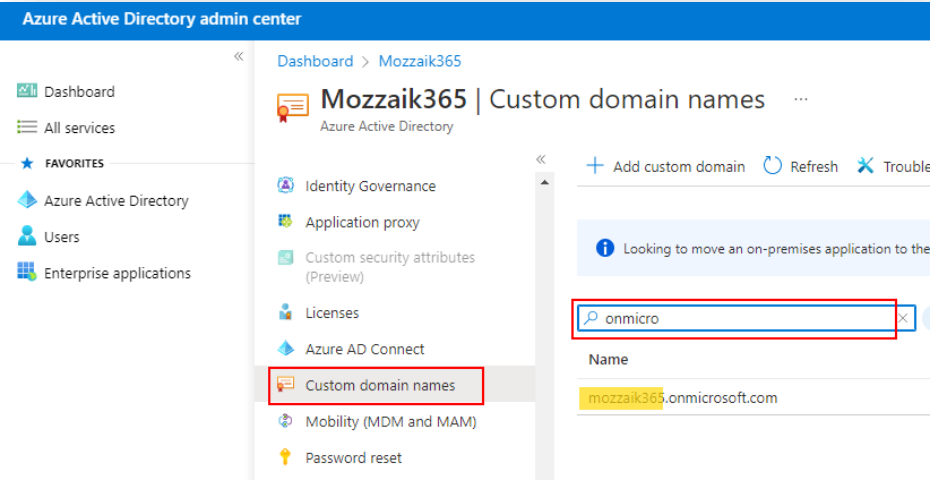
Task: Click the magnifier icon in search box
Action: click(x=591, y=318)
